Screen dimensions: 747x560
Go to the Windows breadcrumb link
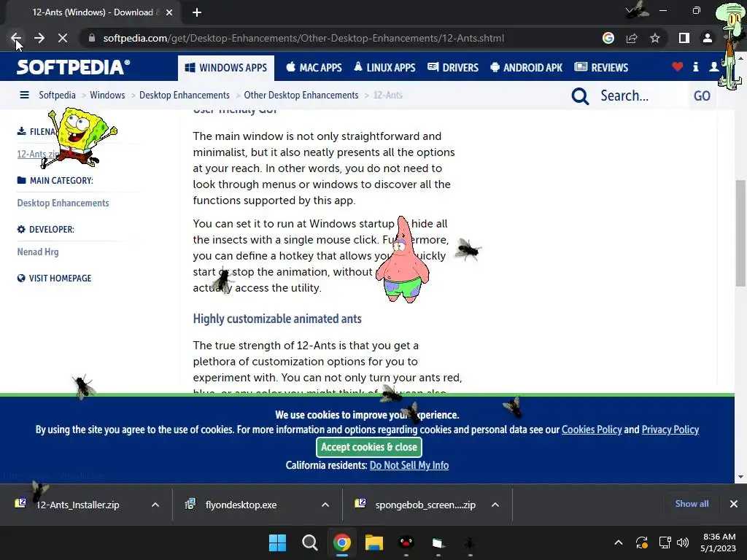[x=107, y=96]
